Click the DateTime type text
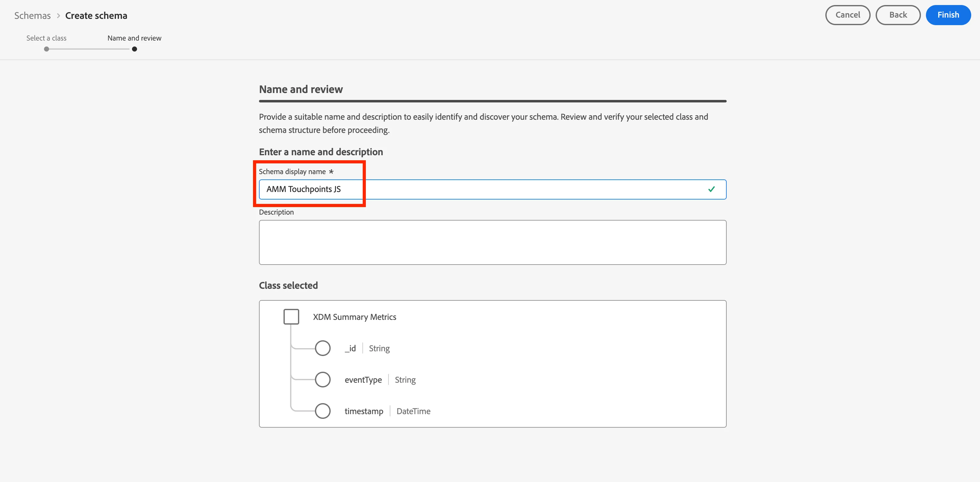980x482 pixels. click(414, 411)
